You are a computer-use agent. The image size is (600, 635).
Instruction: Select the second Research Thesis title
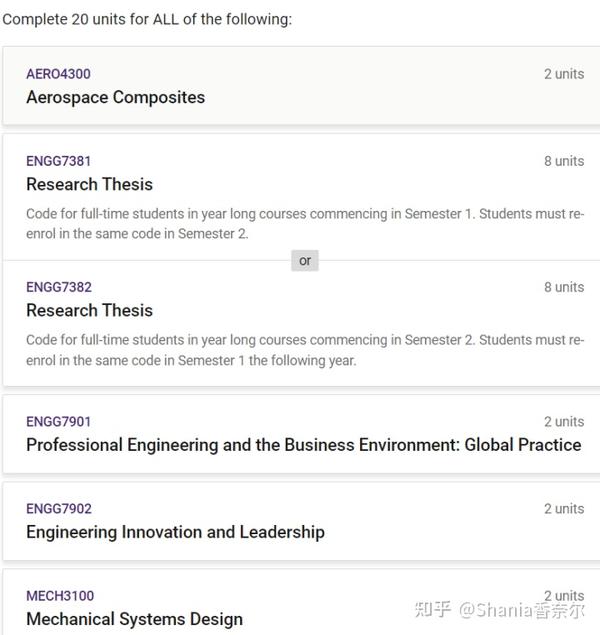coord(89,310)
